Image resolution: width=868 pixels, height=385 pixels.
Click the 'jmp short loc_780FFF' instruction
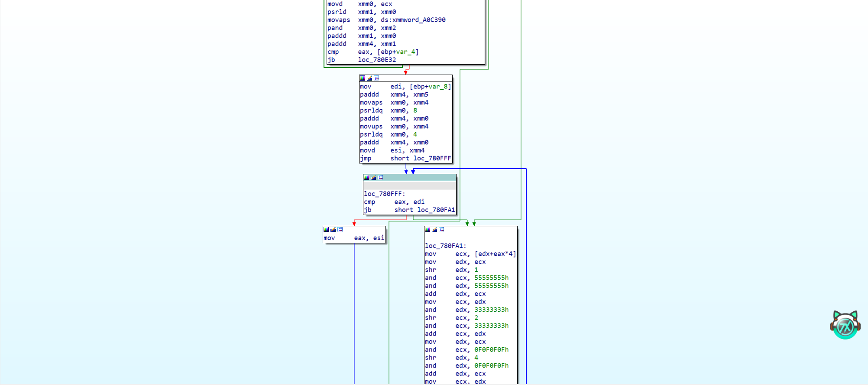tap(405, 158)
